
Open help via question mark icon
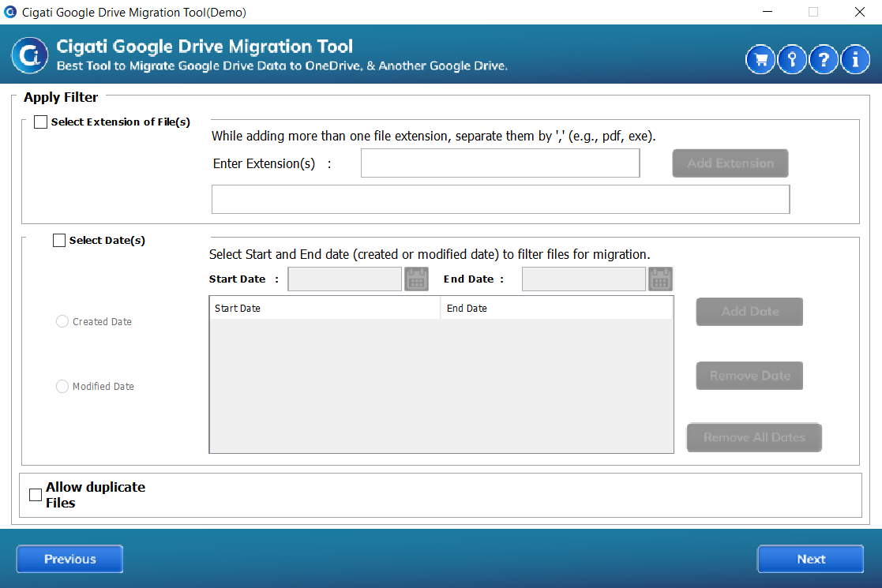coord(824,59)
